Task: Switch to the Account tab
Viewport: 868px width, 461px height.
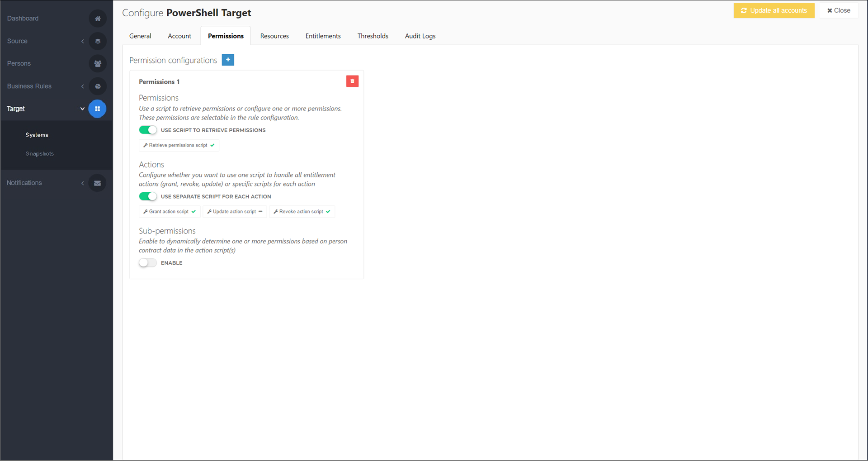Action: pyautogui.click(x=179, y=36)
